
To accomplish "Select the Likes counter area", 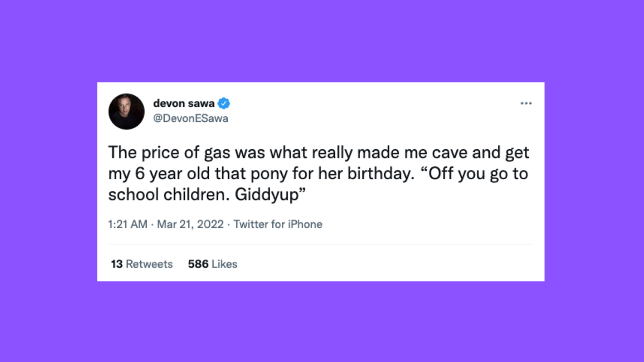I will 212,264.
